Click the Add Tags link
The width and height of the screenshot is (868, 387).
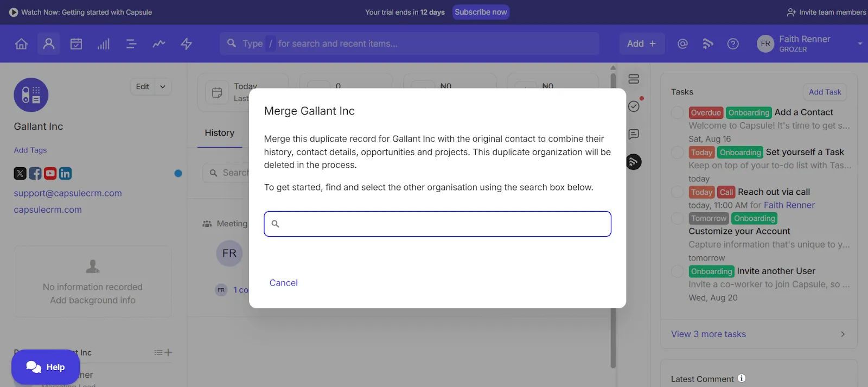coord(30,150)
